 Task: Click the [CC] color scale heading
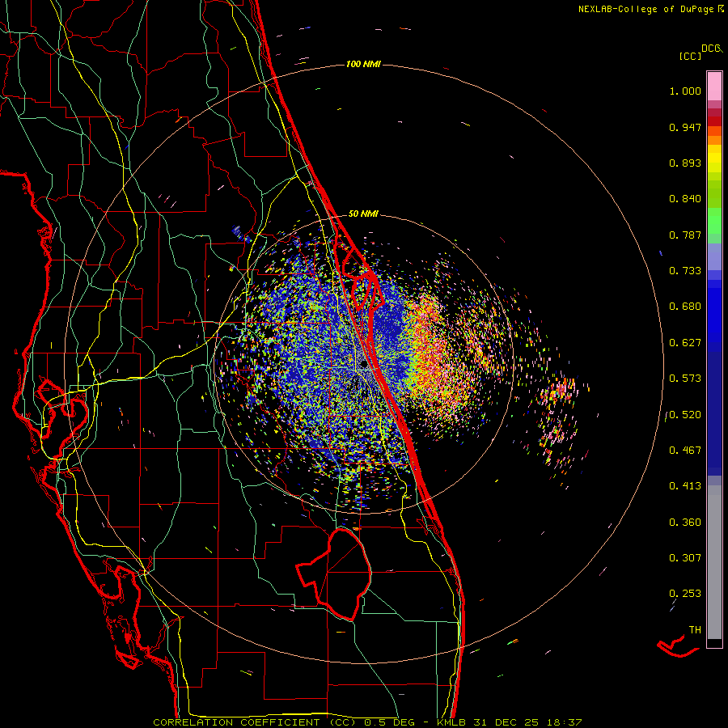pyautogui.click(x=690, y=56)
